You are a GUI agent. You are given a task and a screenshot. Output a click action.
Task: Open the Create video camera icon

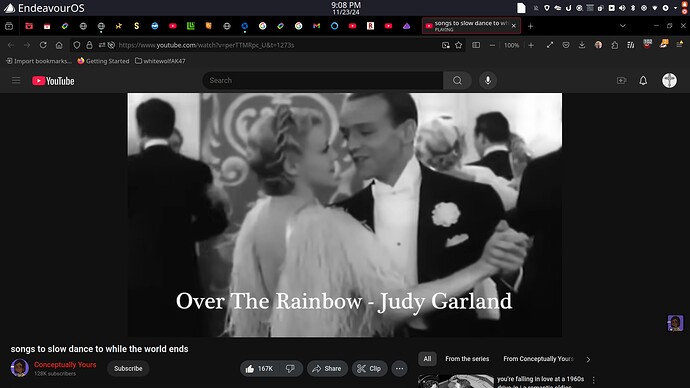point(621,81)
